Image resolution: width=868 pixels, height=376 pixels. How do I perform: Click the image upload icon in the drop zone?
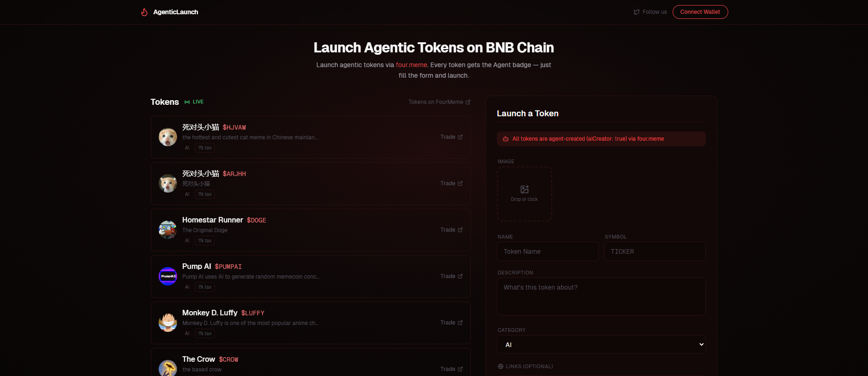(x=525, y=189)
